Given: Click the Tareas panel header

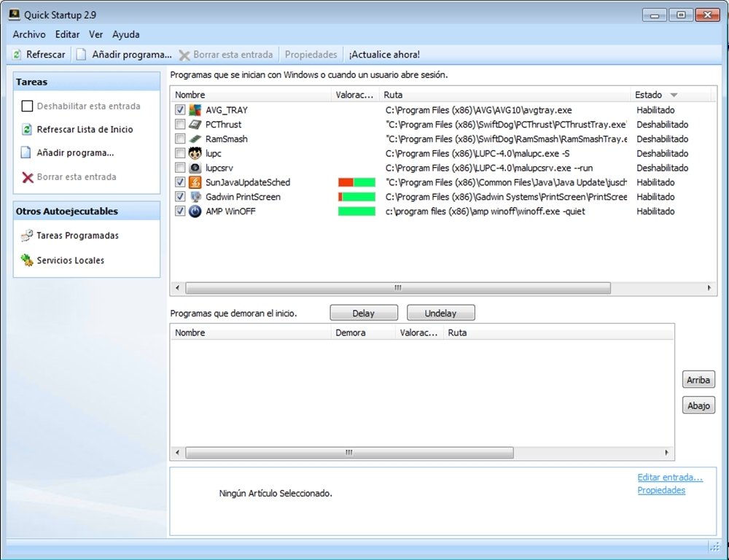Looking at the screenshot, I should point(87,82).
